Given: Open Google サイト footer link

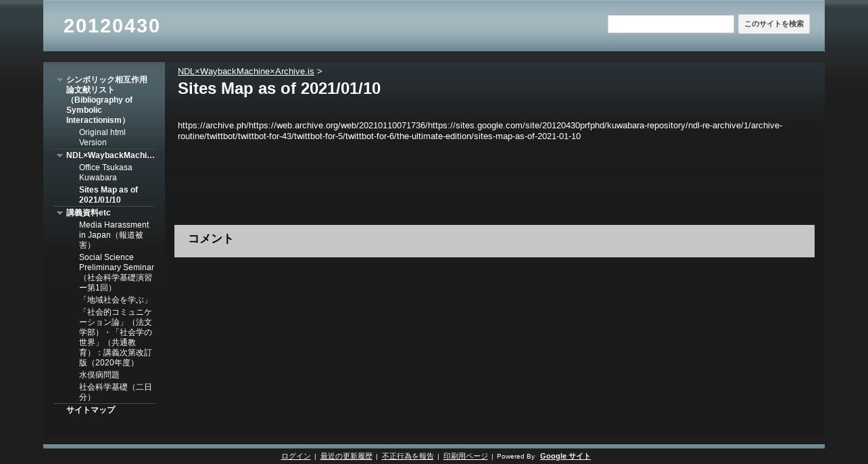Looking at the screenshot, I should tap(565, 457).
